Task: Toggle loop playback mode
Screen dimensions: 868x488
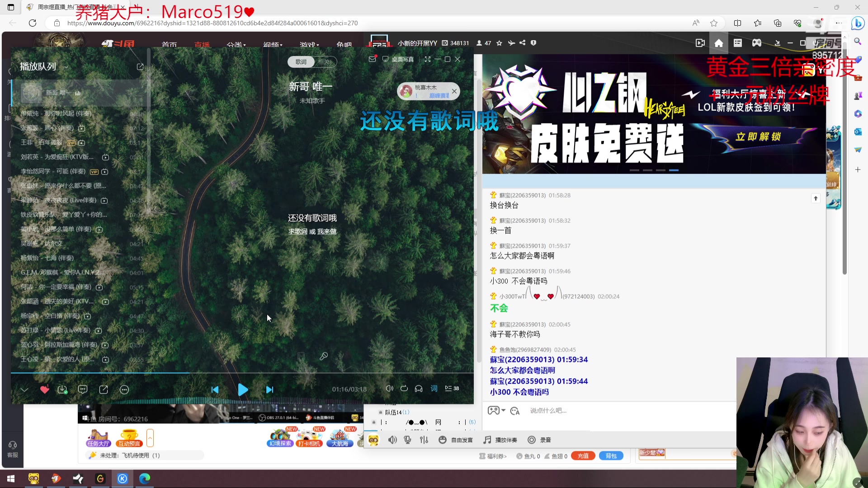Action: (404, 388)
